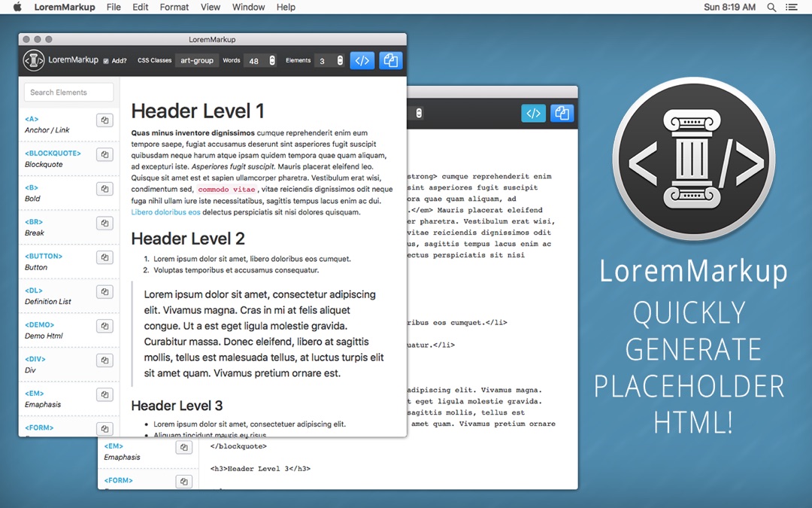
Task: Click the LoremMarkup column logo in toolbar
Action: click(x=34, y=60)
